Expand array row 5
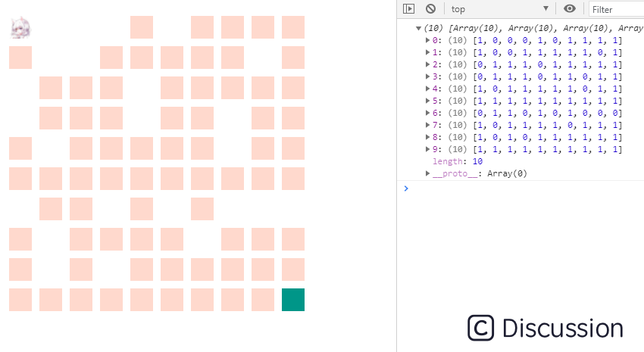Image resolution: width=644 pixels, height=352 pixels. click(427, 101)
